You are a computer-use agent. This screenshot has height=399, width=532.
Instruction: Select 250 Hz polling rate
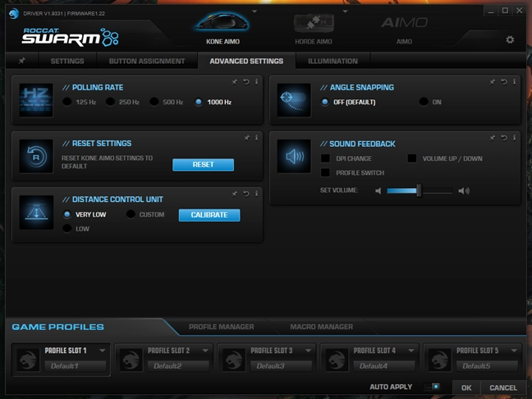tap(110, 102)
